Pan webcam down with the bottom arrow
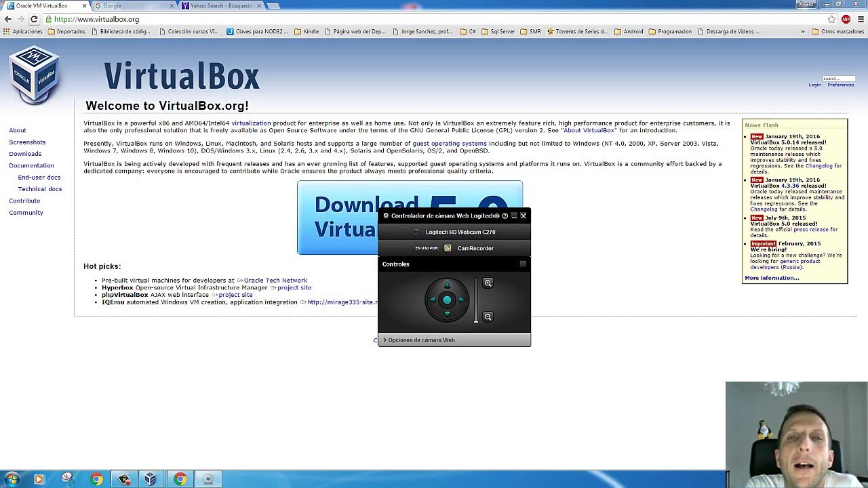 click(447, 314)
